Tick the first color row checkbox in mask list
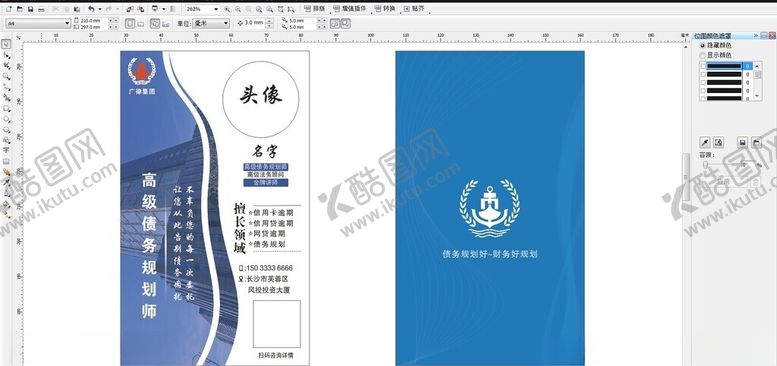 click(x=703, y=66)
